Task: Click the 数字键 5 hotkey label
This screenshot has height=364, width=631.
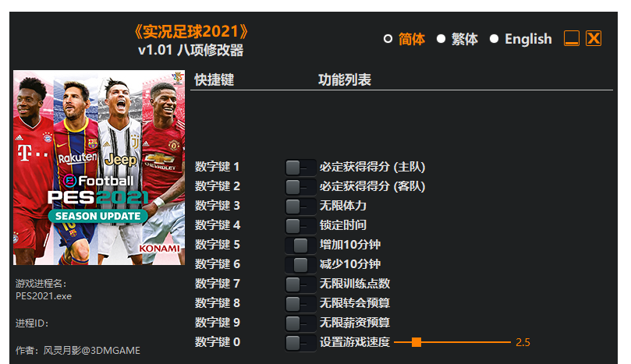Action: coord(218,245)
